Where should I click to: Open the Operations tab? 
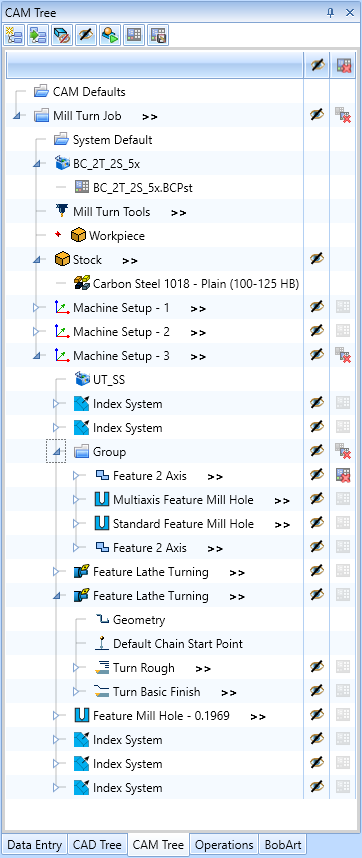point(224,844)
